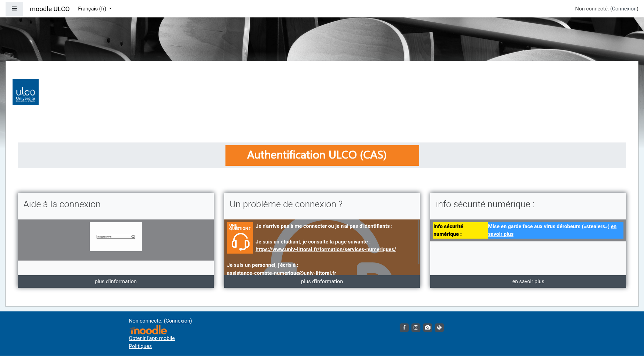
Task: Click the ULCO Université logo
Action: coord(25,92)
